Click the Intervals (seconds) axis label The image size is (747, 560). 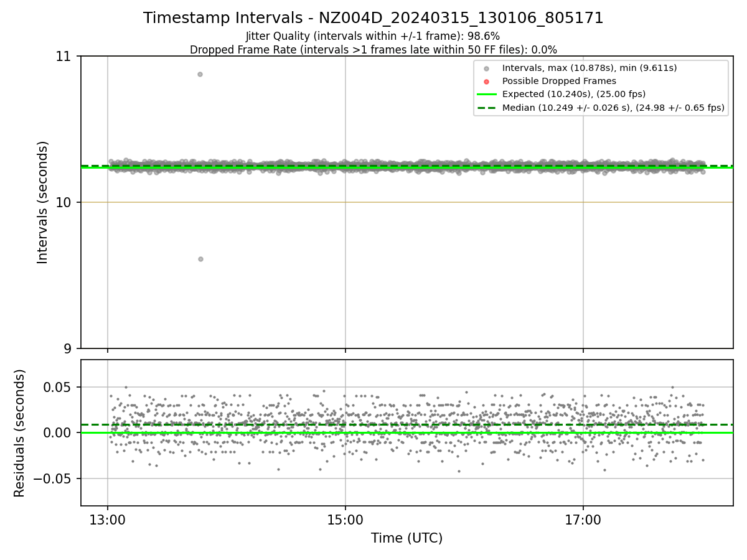(x=43, y=202)
